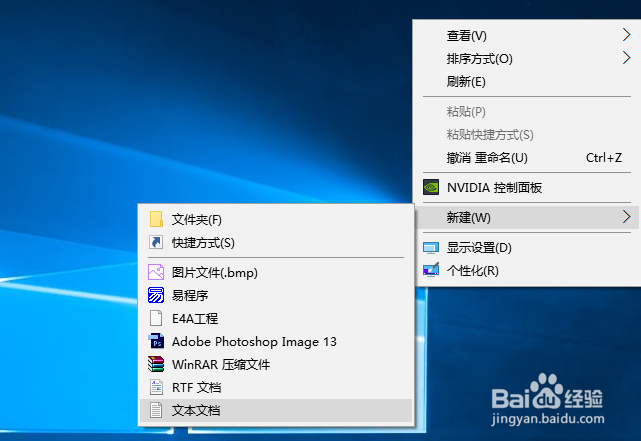Open the 排序方式(O) menu entry
This screenshot has height=441, width=641.
pos(527,58)
